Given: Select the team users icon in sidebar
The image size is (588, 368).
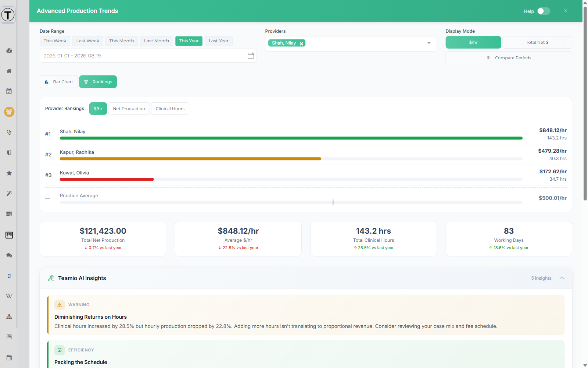Looking at the screenshot, I should click(9, 112).
